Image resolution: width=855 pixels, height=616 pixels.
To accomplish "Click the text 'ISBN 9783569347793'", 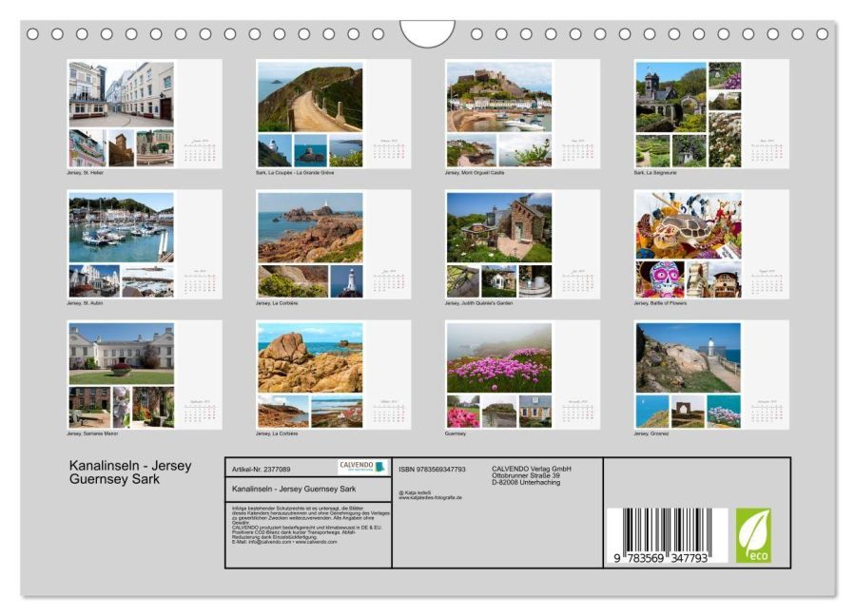I will (x=432, y=469).
